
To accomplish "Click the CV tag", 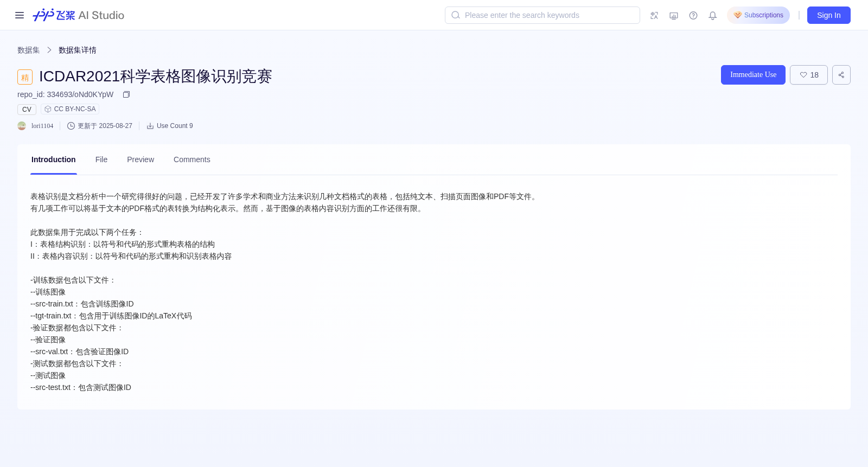I will [27, 110].
